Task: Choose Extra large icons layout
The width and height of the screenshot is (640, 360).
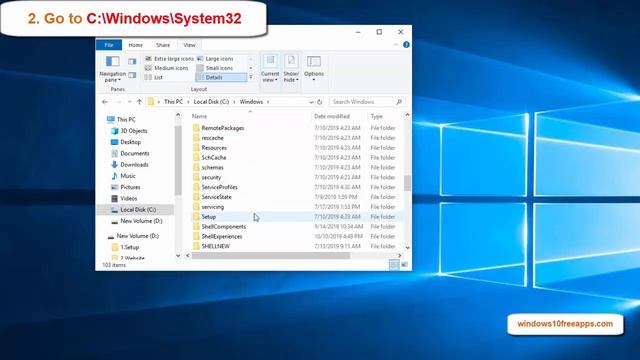Action: point(169,59)
